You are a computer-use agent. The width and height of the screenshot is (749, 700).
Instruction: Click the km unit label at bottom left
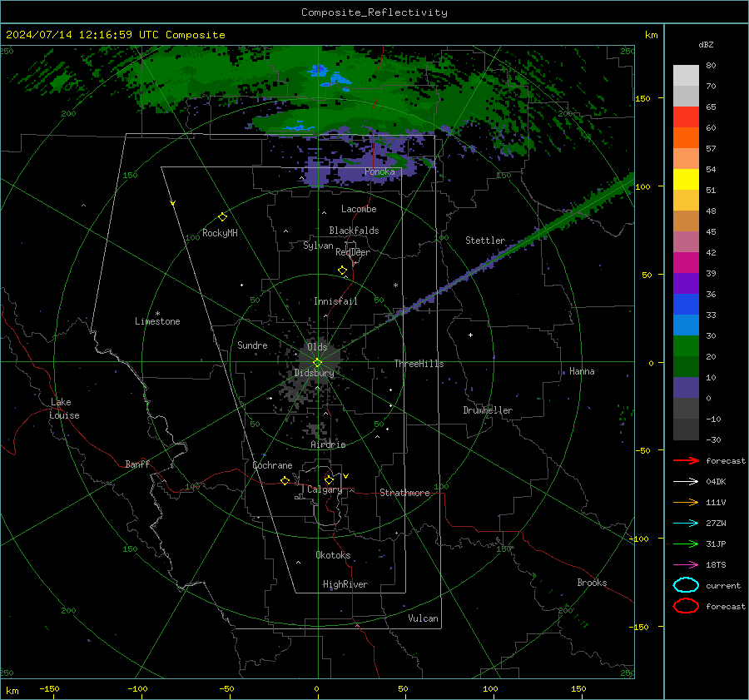click(12, 691)
